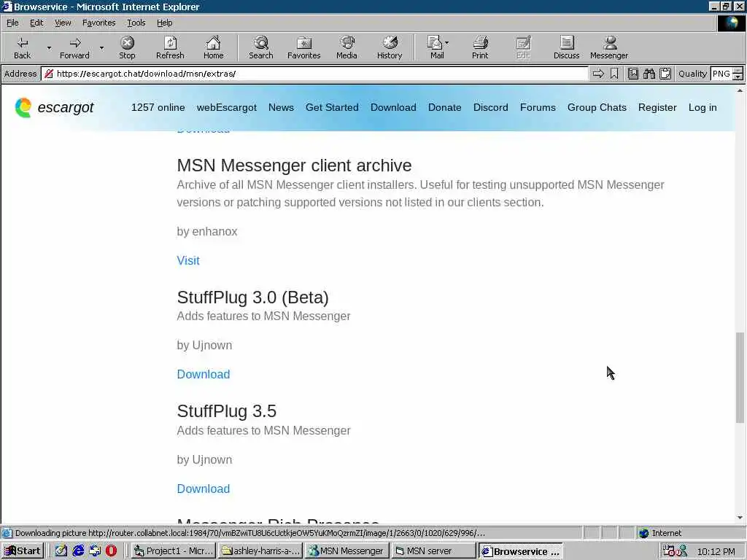Launch Opera from quick launch
Screen dimensions: 747x560
111,551
